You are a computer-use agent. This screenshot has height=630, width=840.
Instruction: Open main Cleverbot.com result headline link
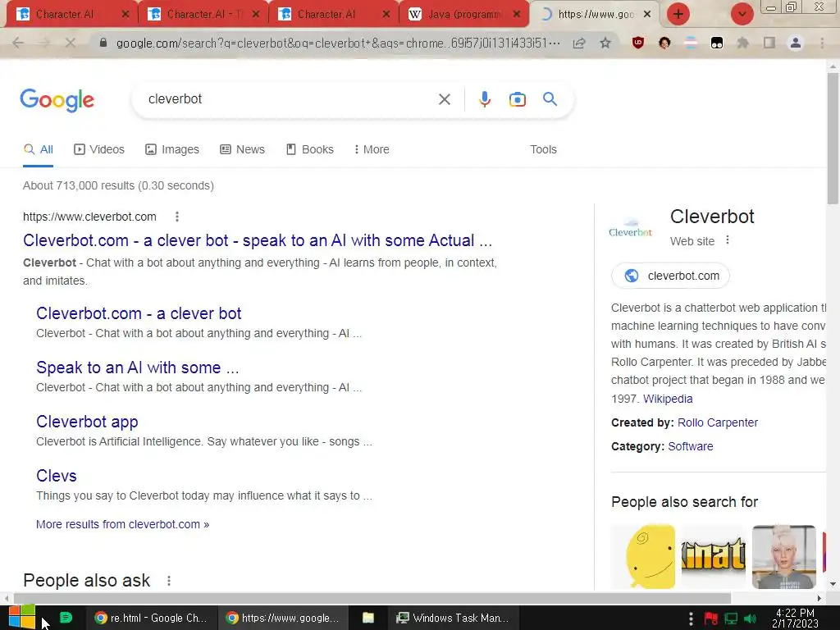pyautogui.click(x=258, y=240)
